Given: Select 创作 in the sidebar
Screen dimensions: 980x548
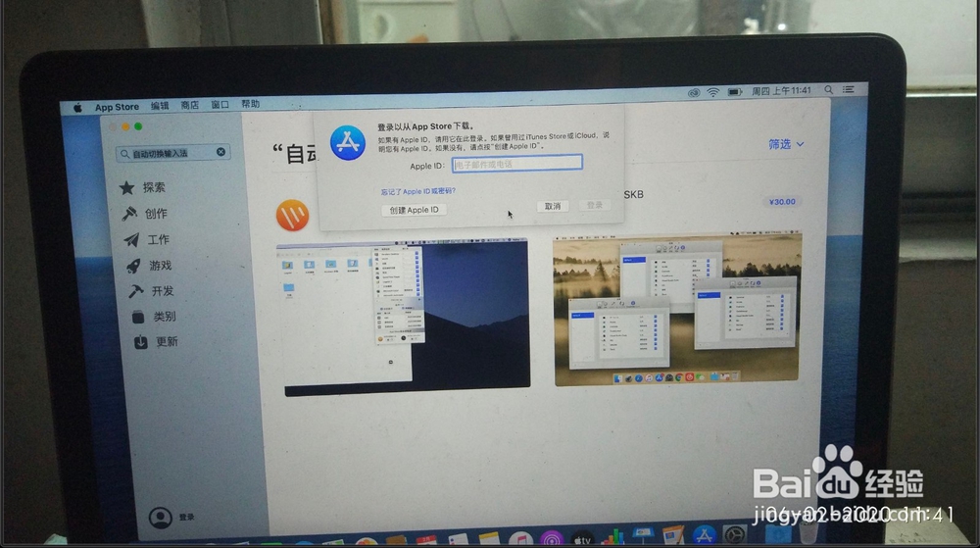Looking at the screenshot, I should click(145, 214).
